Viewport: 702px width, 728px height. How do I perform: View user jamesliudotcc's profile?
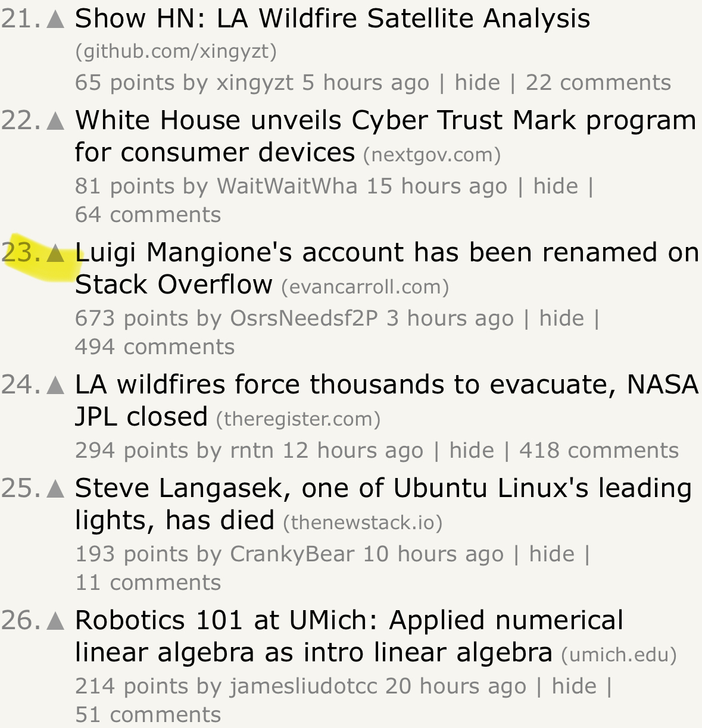pos(304,686)
